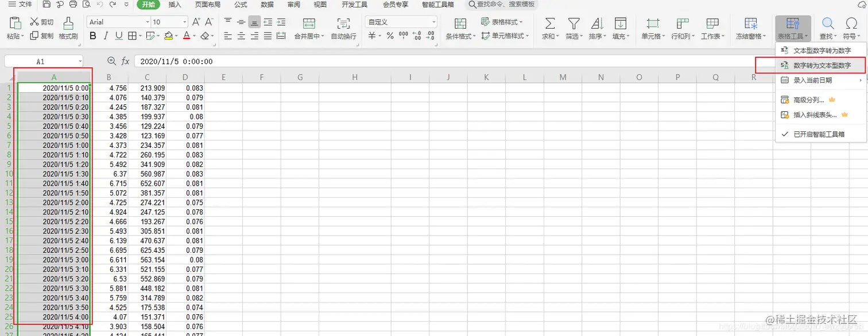The height and width of the screenshot is (336, 868).
Task: Click the Undo arrow icon
Action: (100, 5)
